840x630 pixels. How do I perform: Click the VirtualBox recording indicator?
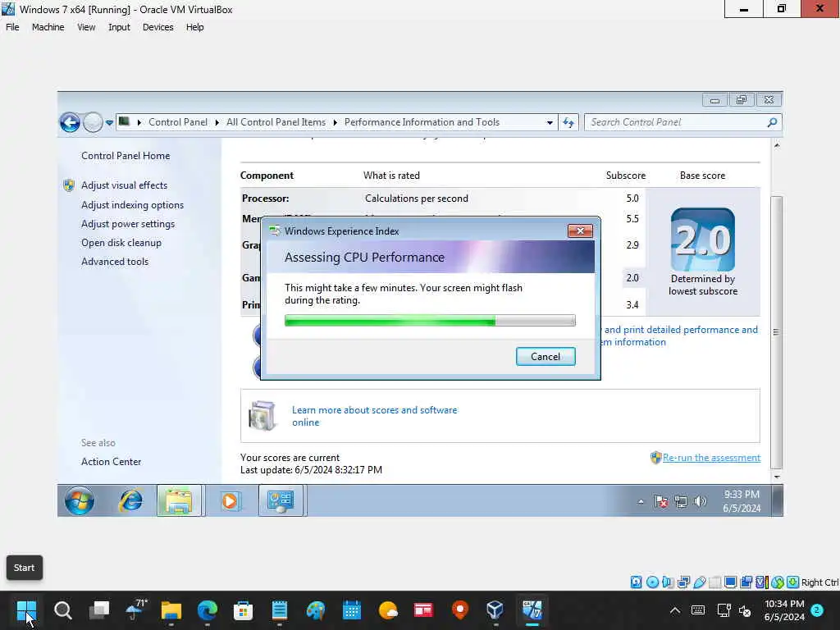click(x=746, y=582)
